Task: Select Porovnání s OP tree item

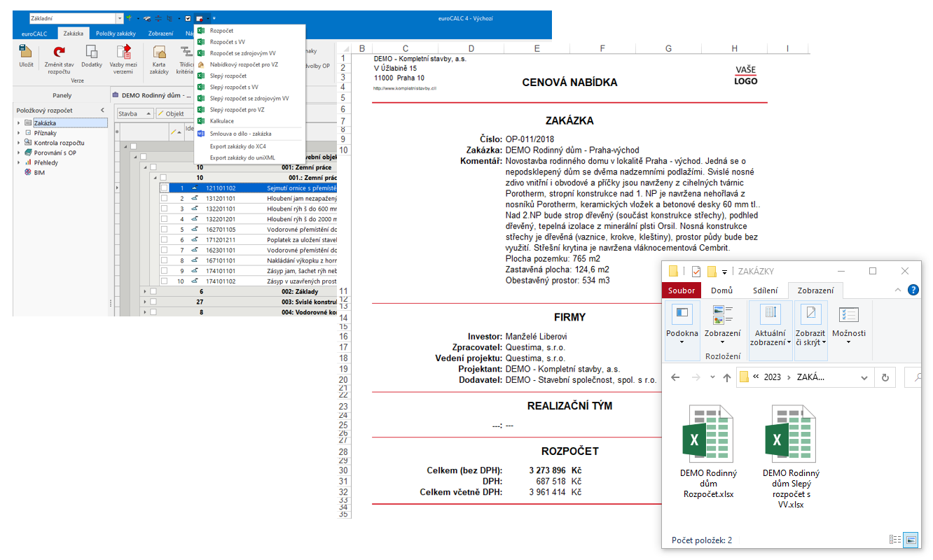Action: click(55, 153)
